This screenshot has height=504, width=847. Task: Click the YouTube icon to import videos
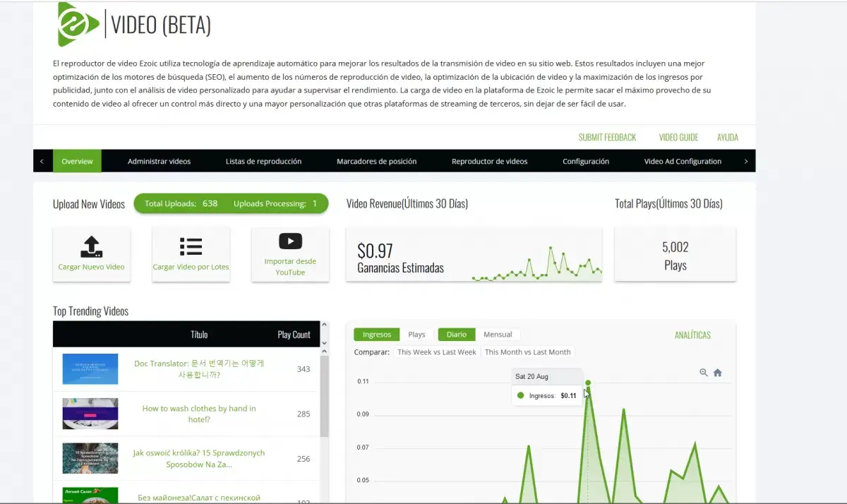click(x=290, y=241)
